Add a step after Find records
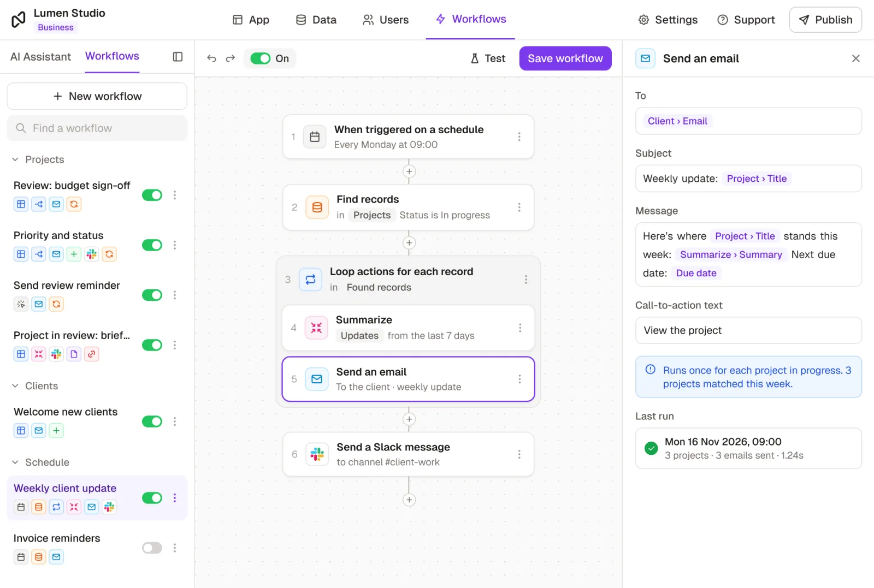 click(409, 243)
